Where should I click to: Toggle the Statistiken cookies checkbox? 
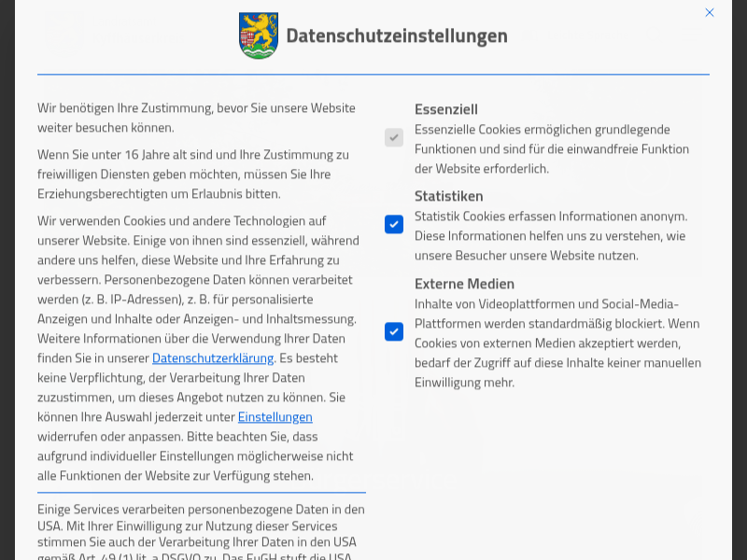[394, 224]
